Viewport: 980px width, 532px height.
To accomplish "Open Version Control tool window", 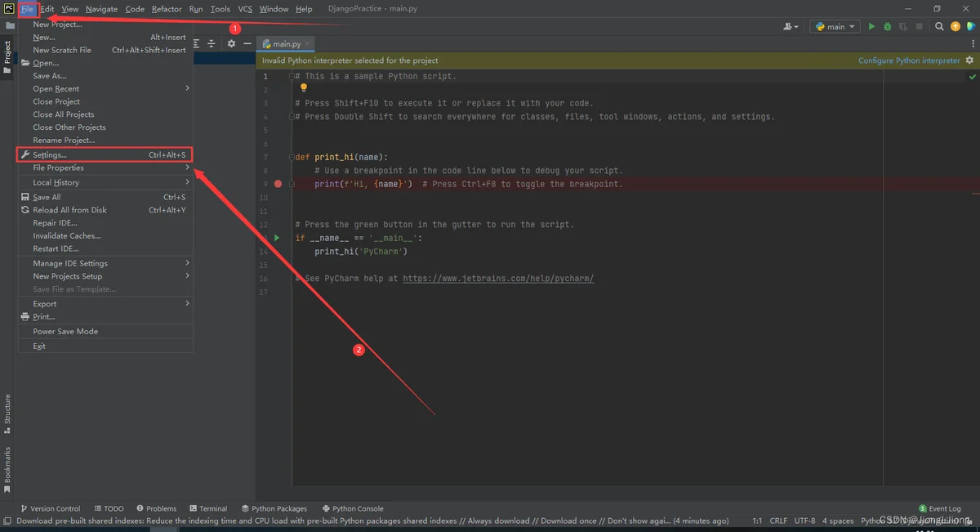I will pyautogui.click(x=51, y=508).
